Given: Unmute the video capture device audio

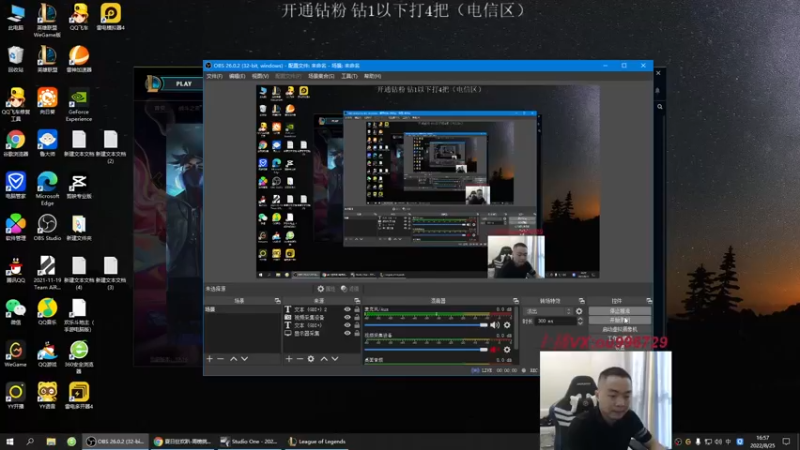Looking at the screenshot, I should coord(494,349).
